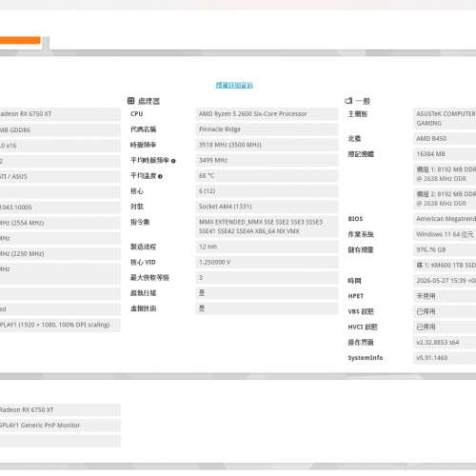
Task: Select the Radeon RX 6750 XT value in top table
Action: pyautogui.click(x=60, y=114)
